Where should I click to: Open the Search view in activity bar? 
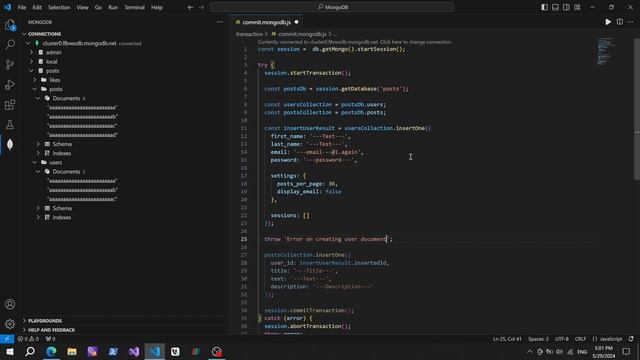10,44
